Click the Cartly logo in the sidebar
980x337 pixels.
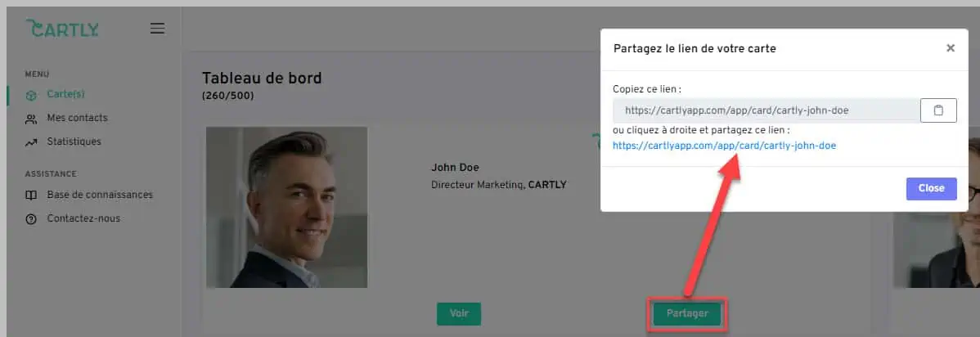pos(62,29)
